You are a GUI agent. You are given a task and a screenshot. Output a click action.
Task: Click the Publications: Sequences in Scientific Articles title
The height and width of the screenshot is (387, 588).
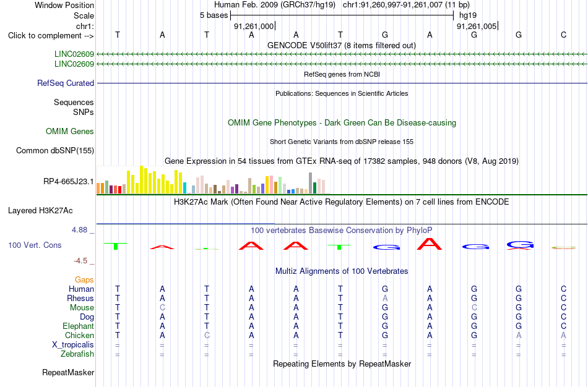(342, 93)
